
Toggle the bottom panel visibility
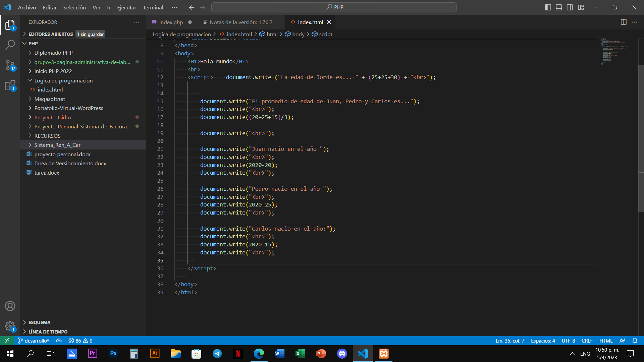(x=559, y=7)
